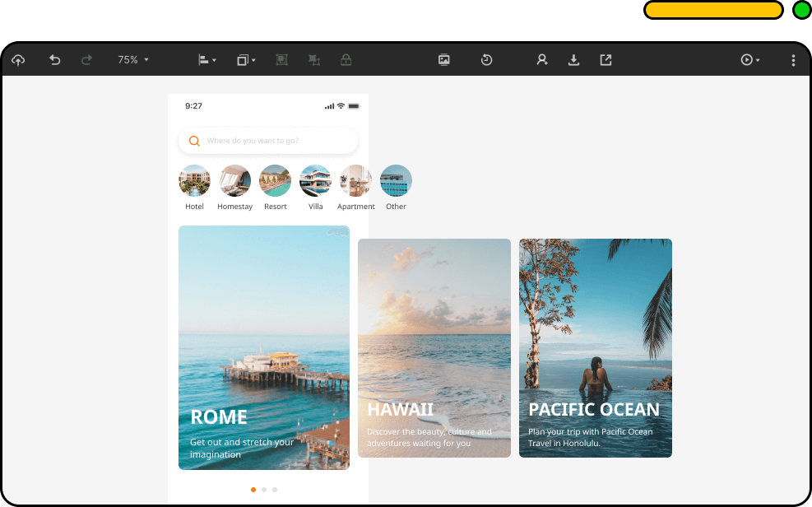Click the group objects icon
Screen dimensions: 812x507
pos(282,60)
